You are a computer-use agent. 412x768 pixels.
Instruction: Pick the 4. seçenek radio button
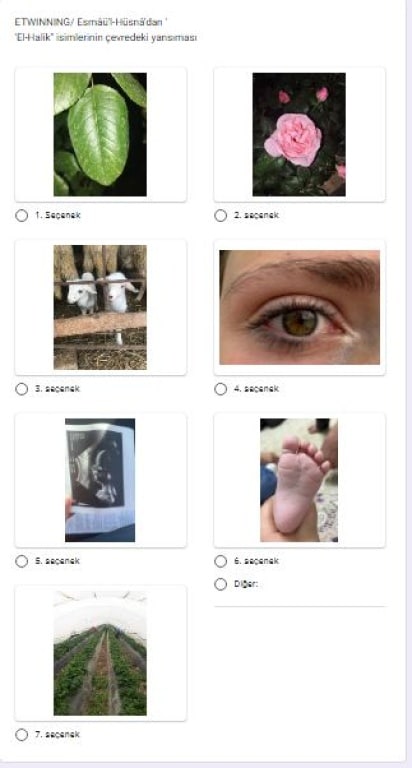coord(221,389)
